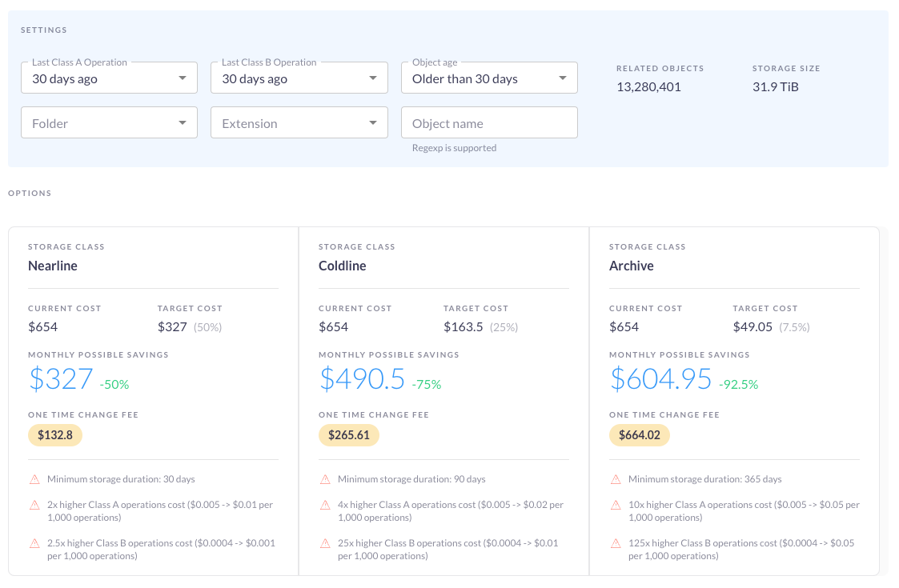Click warning icon beside Coldline 90 days duration warning
899x588 pixels.
click(324, 479)
